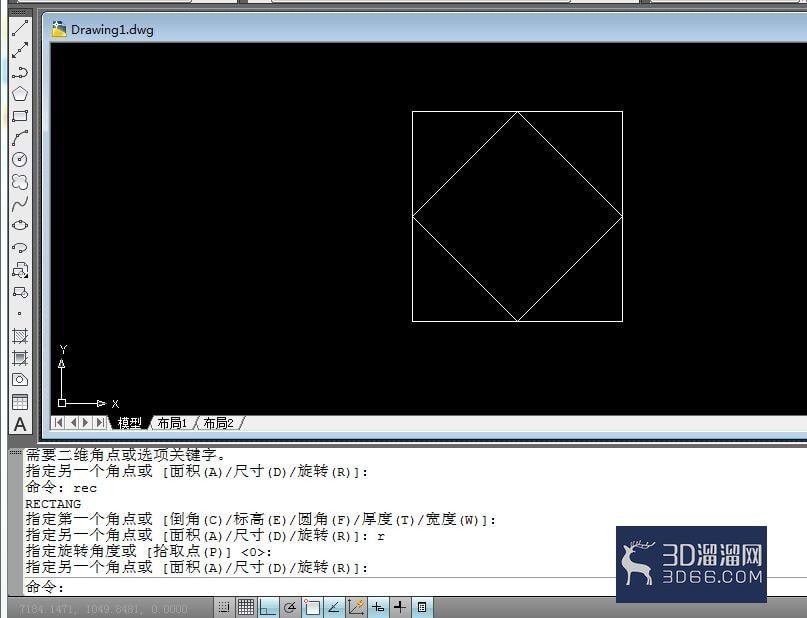Open the Make Block tool

(x=20, y=292)
